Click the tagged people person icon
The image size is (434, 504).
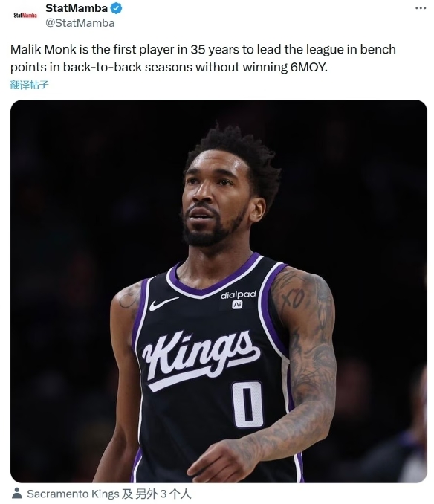(16, 493)
